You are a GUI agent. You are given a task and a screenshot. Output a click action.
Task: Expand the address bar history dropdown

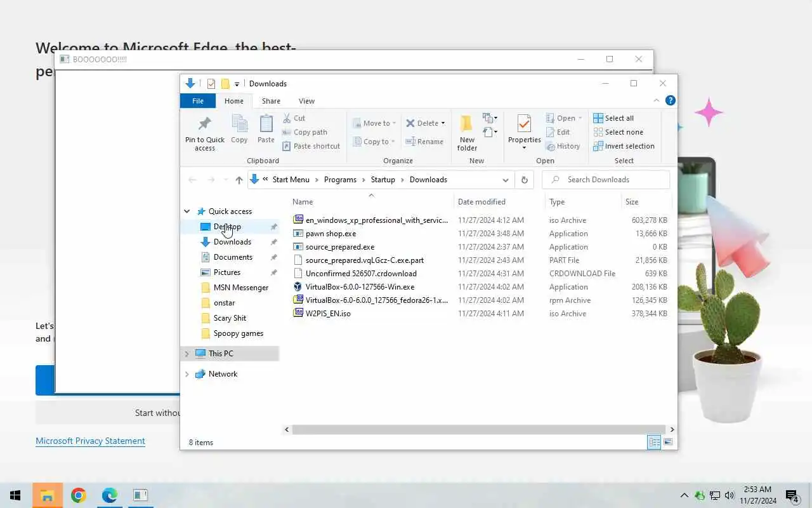[506, 180]
